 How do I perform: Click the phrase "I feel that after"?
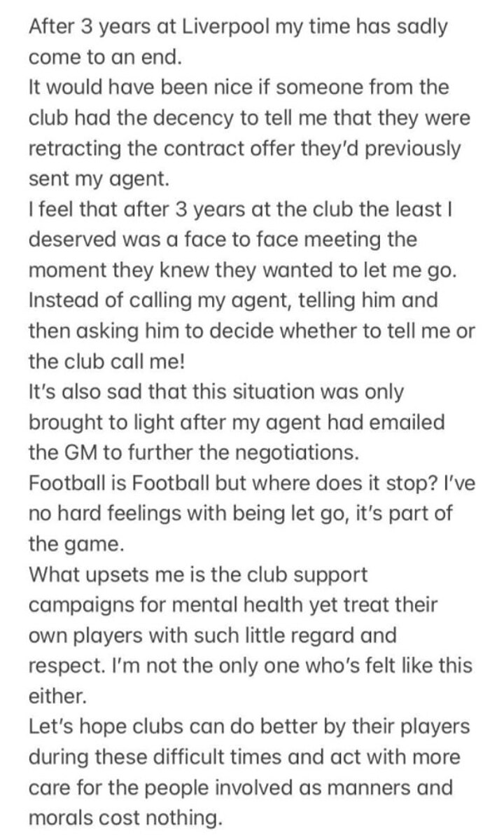pos(90,209)
